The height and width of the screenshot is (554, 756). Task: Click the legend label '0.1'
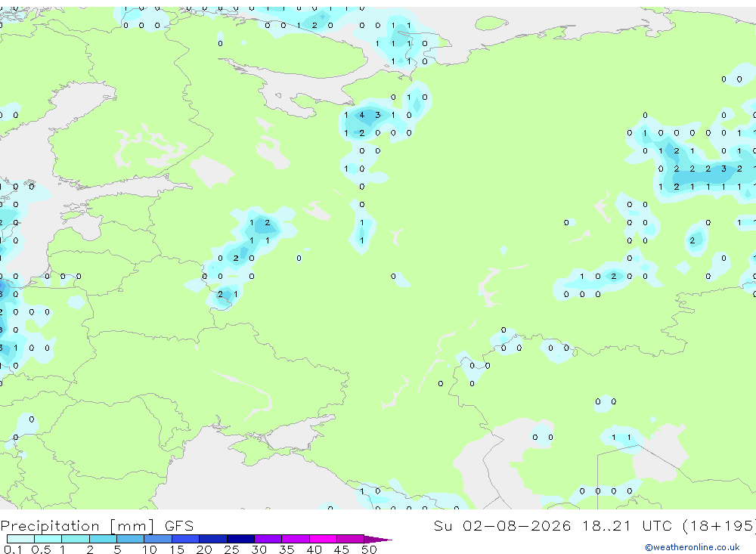[x=13, y=549]
